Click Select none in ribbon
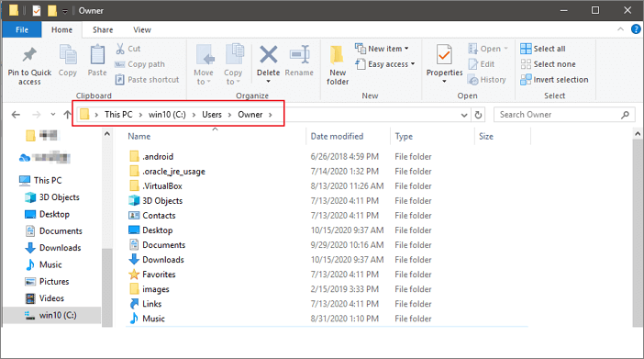 click(x=548, y=64)
